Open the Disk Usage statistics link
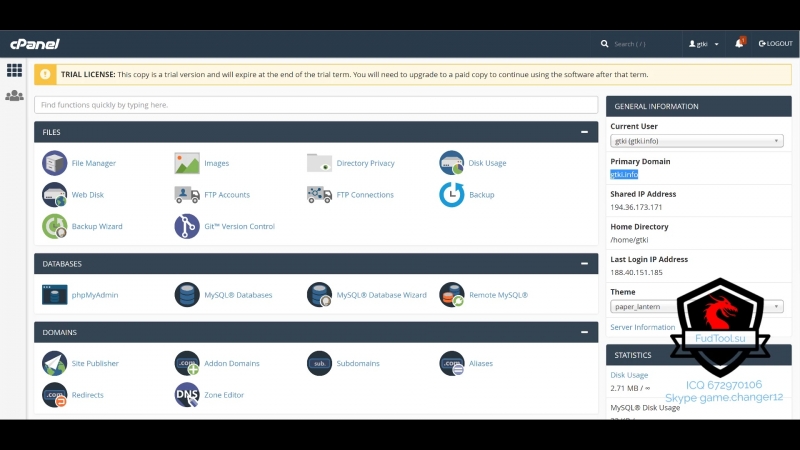Image resolution: width=800 pixels, height=450 pixels. click(x=629, y=375)
